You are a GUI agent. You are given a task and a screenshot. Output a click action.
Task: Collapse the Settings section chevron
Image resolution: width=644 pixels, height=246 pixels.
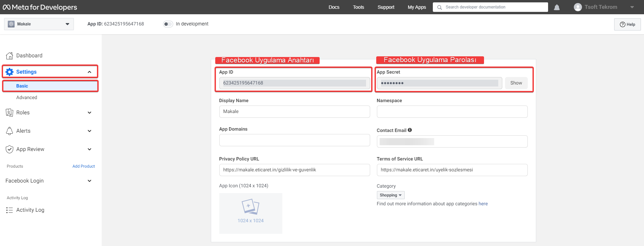pos(89,72)
